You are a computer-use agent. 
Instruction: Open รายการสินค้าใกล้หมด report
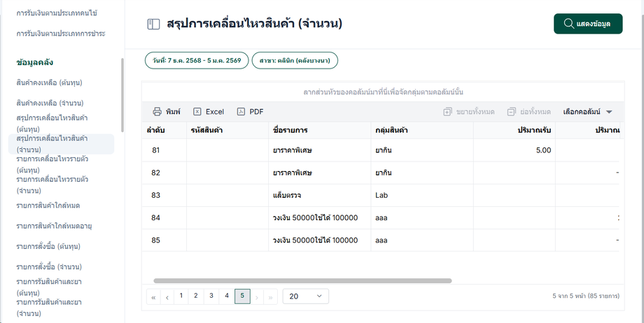pos(48,206)
